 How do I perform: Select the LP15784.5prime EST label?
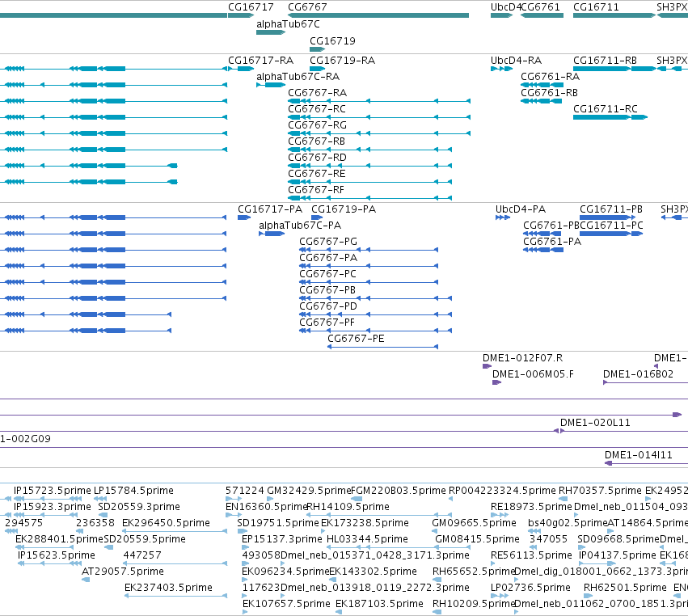134,490
